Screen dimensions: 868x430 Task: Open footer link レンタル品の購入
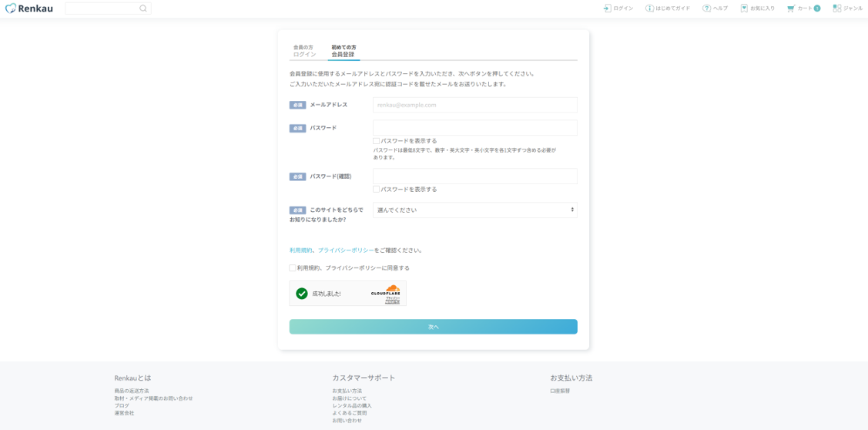point(352,405)
